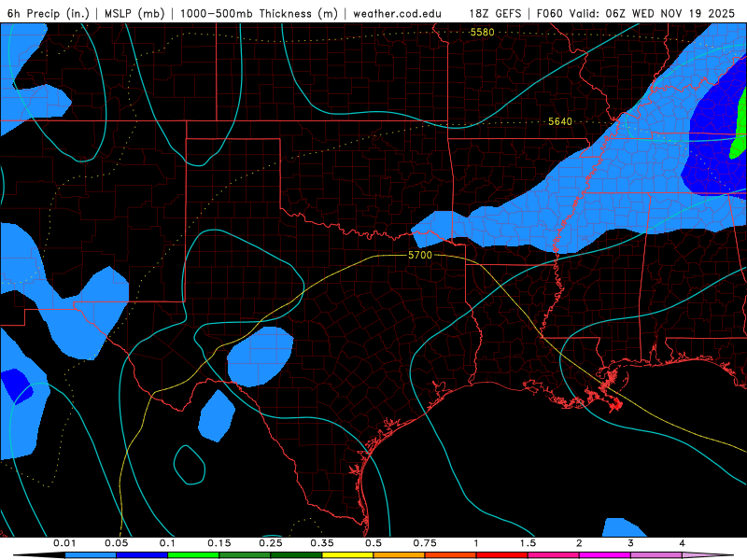The image size is (747, 560).
Task: Click the 0.75 legend value
Action: (425, 543)
